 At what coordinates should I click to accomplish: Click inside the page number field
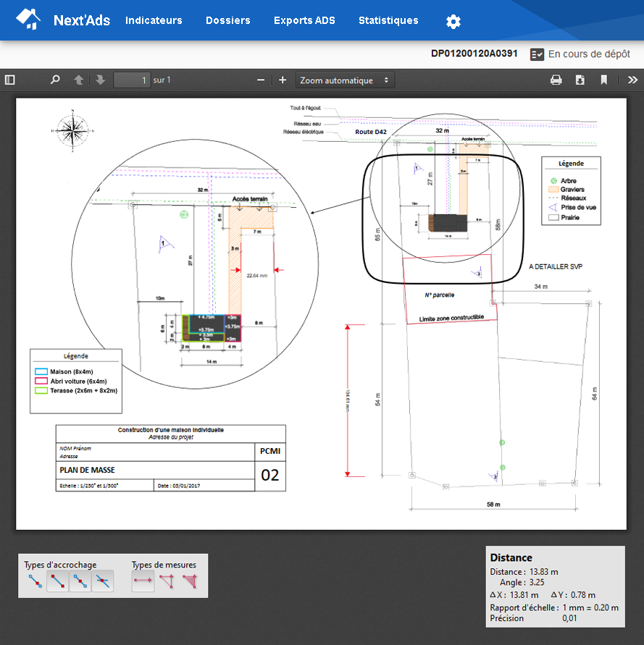(131, 80)
